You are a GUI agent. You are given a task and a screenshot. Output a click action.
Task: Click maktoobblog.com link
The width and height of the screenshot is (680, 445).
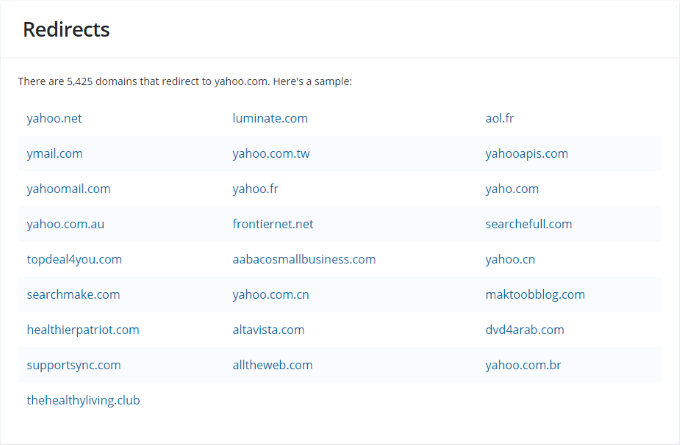535,294
